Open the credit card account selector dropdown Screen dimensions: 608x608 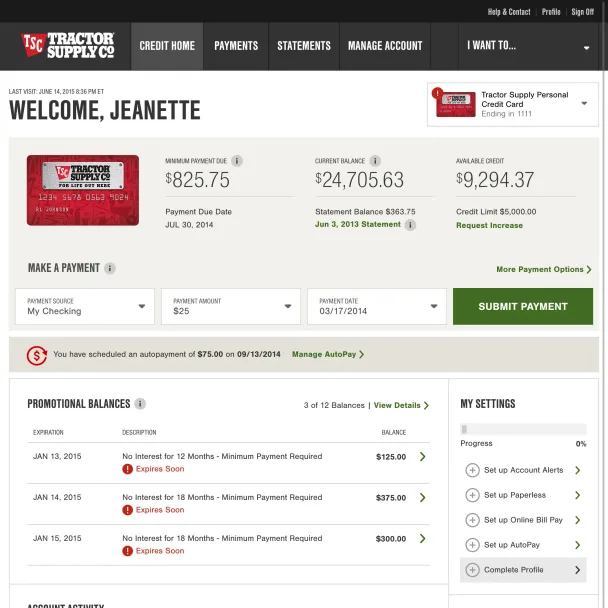click(x=513, y=104)
